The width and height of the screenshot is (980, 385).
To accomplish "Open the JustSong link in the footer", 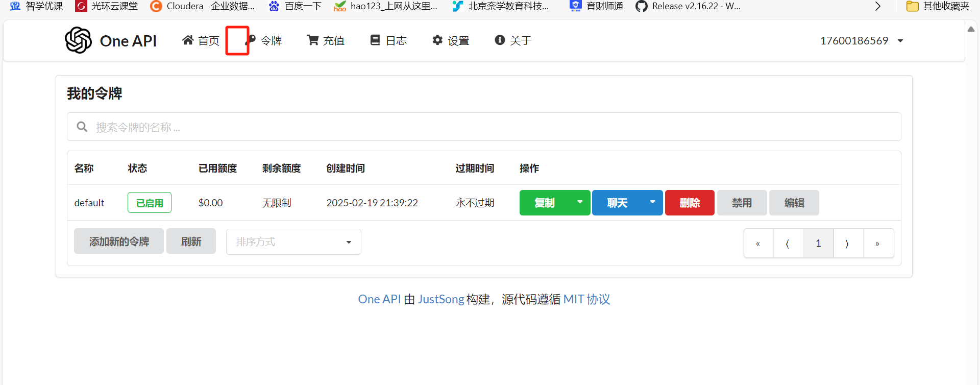I will pos(440,299).
